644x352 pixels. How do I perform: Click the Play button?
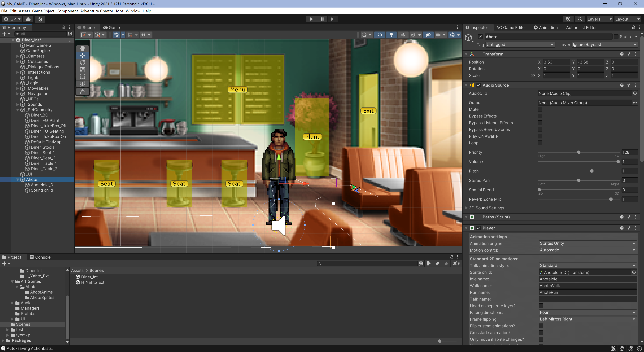click(311, 19)
